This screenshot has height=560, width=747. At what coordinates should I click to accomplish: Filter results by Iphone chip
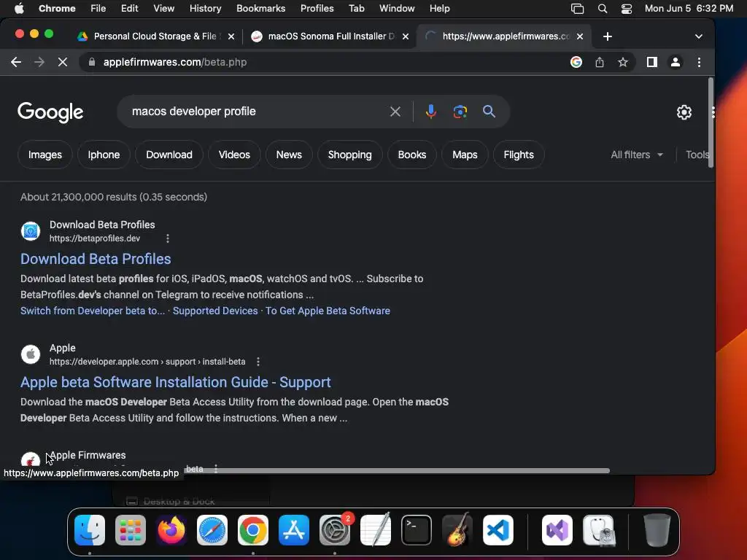[x=104, y=155]
